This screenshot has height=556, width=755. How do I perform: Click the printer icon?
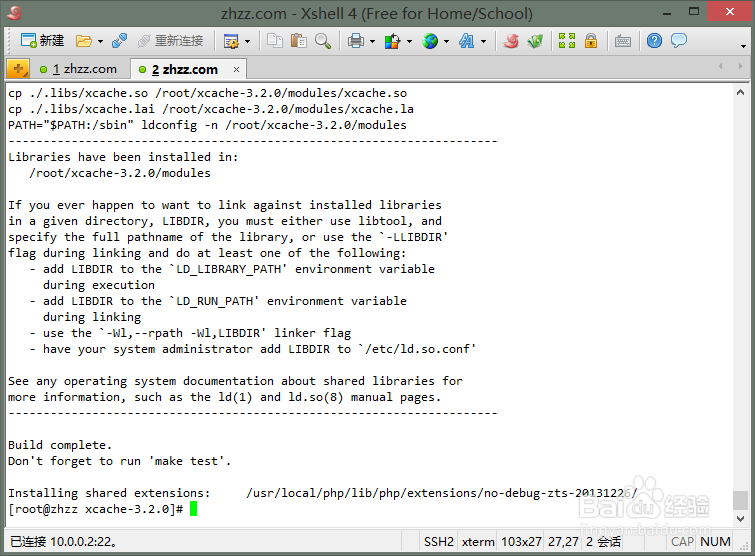pyautogui.click(x=356, y=41)
